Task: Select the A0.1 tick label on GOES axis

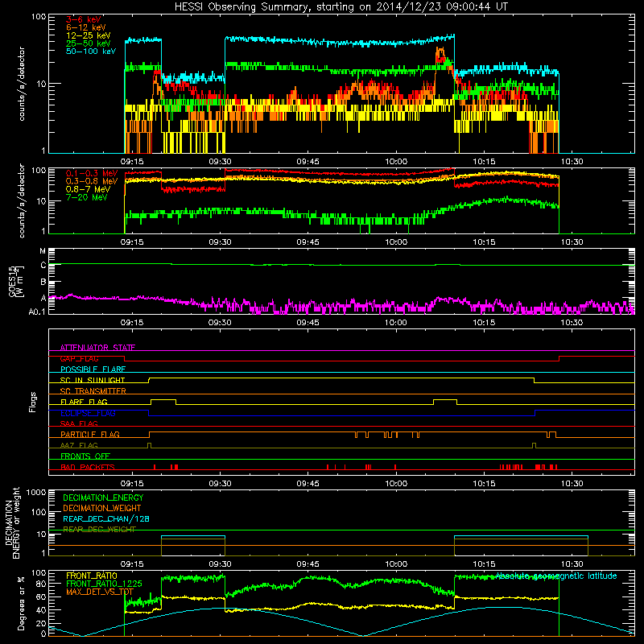Action: (37, 312)
